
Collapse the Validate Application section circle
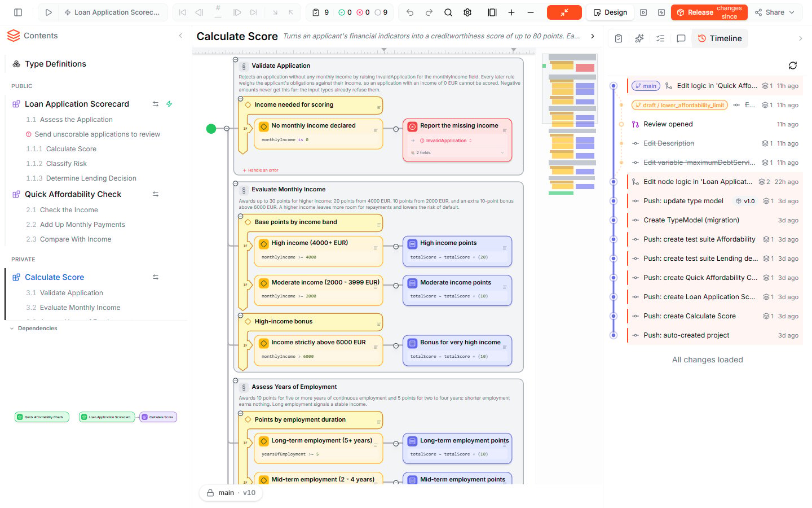[x=236, y=59]
